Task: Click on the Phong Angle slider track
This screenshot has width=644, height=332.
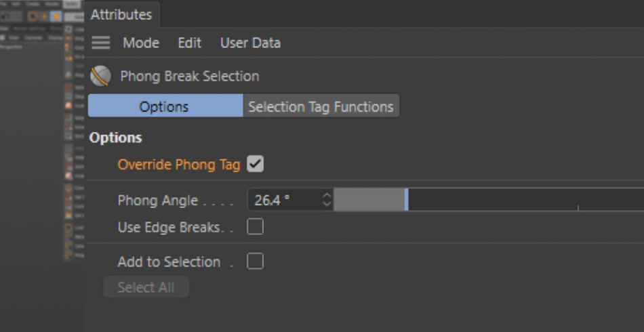Action: click(x=489, y=200)
